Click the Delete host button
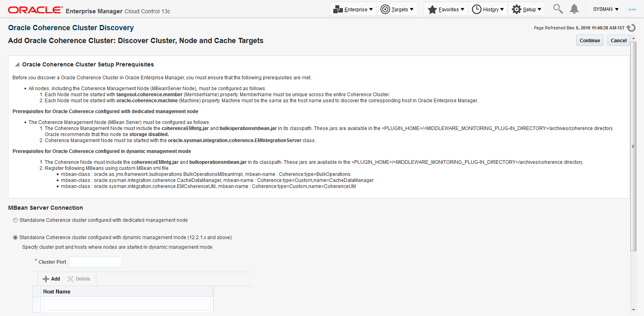The height and width of the screenshot is (316, 644). 79,279
